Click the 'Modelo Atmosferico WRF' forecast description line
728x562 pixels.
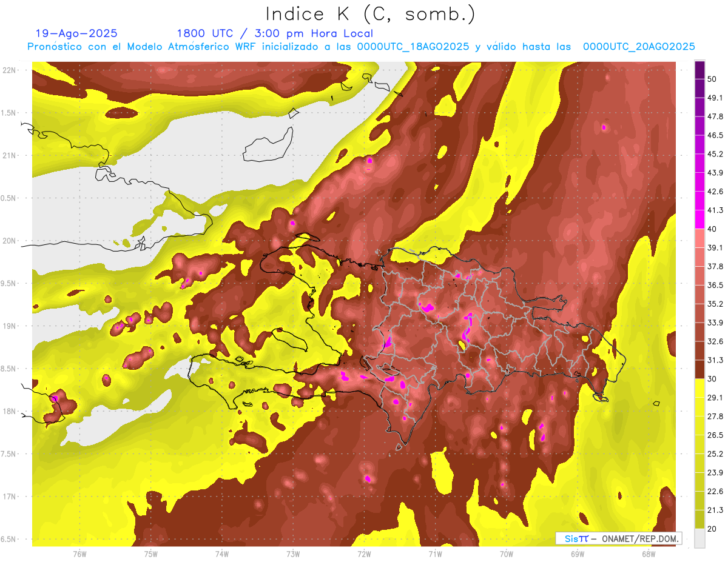361,47
